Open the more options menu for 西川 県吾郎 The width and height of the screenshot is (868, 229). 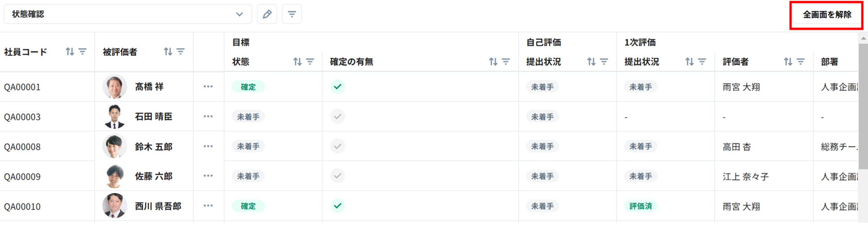(208, 206)
